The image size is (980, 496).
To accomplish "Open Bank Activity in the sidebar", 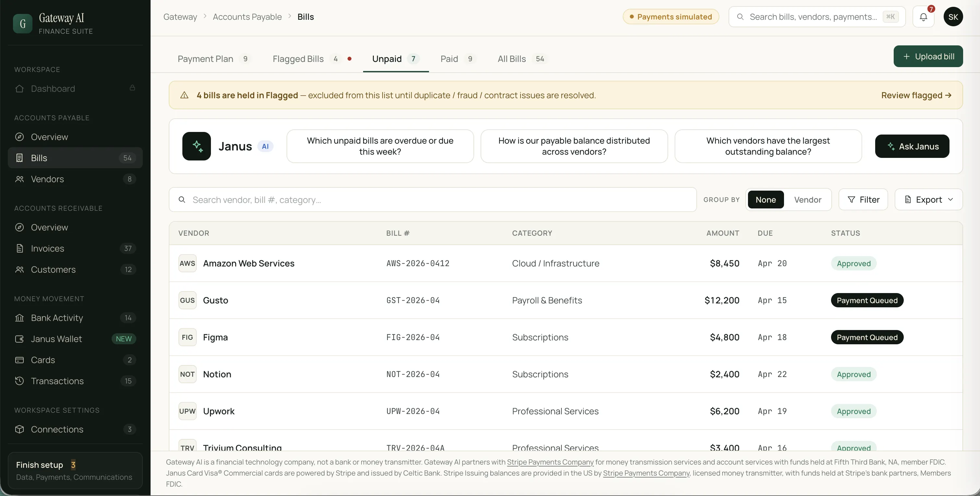I will point(75,318).
